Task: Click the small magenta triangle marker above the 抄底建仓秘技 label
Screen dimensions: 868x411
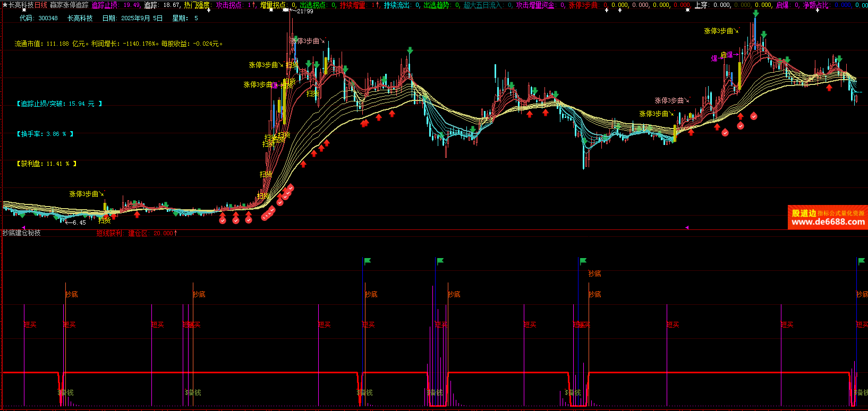Action: [x=23, y=228]
